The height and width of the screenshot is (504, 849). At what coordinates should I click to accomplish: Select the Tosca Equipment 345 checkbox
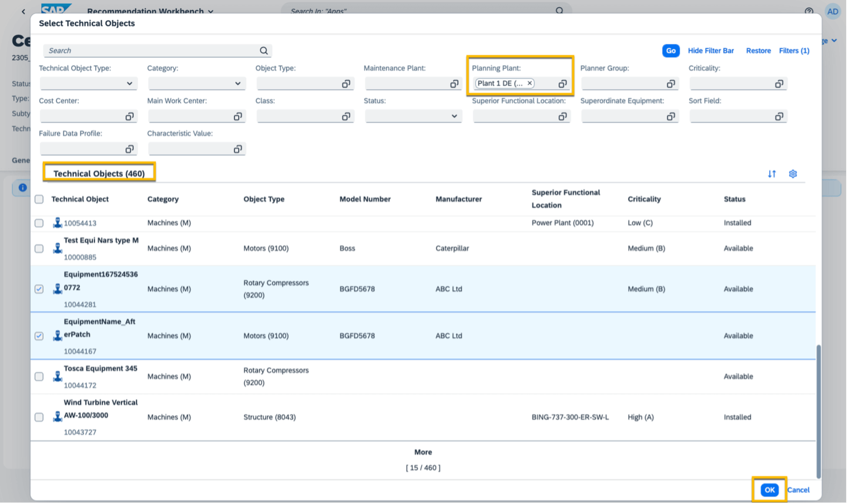click(x=39, y=377)
